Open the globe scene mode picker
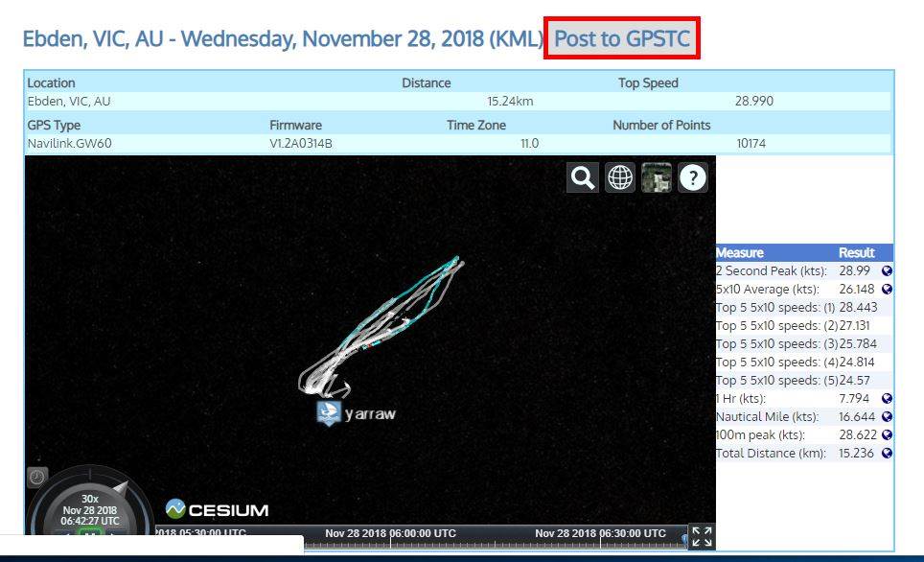924x562 pixels. 620,177
